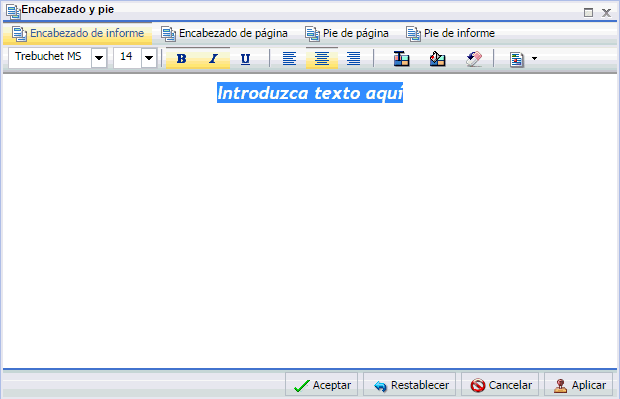Click the Restablecer button
Image resolution: width=620 pixels, height=399 pixels.
tap(410, 385)
